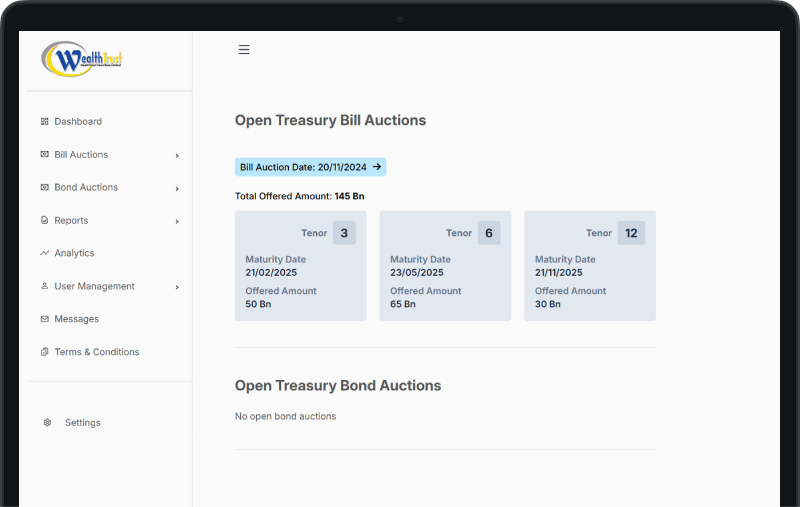Expand the Bond Auctions submenu chevron
This screenshot has width=800, height=507.
click(x=177, y=189)
